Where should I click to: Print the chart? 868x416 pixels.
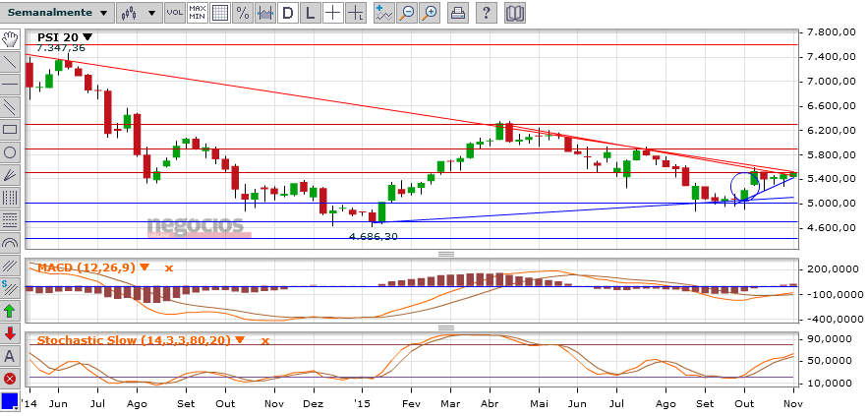(x=457, y=12)
